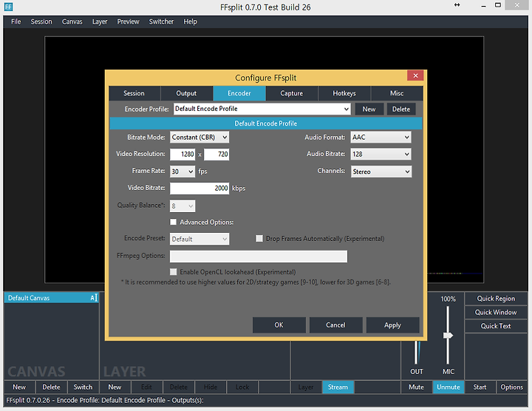
Task: Toggle the Layer preview mode button
Action: [306, 387]
